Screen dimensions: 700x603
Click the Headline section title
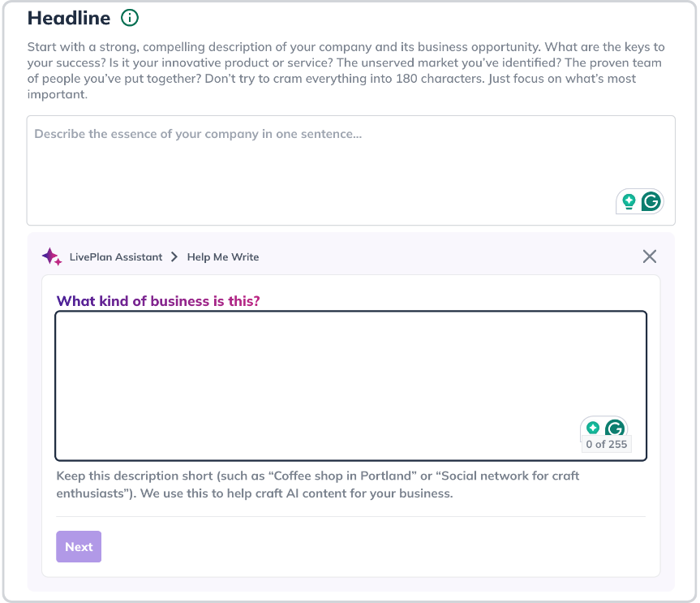coord(67,17)
